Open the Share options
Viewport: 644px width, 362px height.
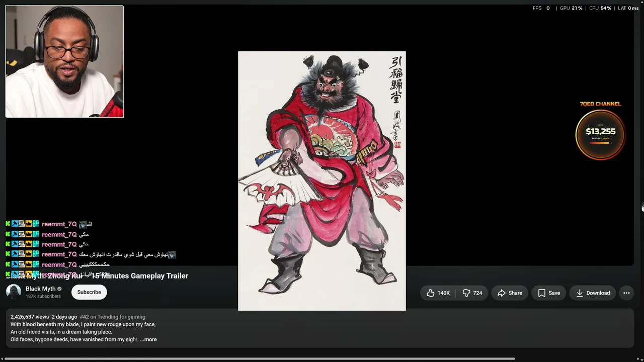coord(510,293)
